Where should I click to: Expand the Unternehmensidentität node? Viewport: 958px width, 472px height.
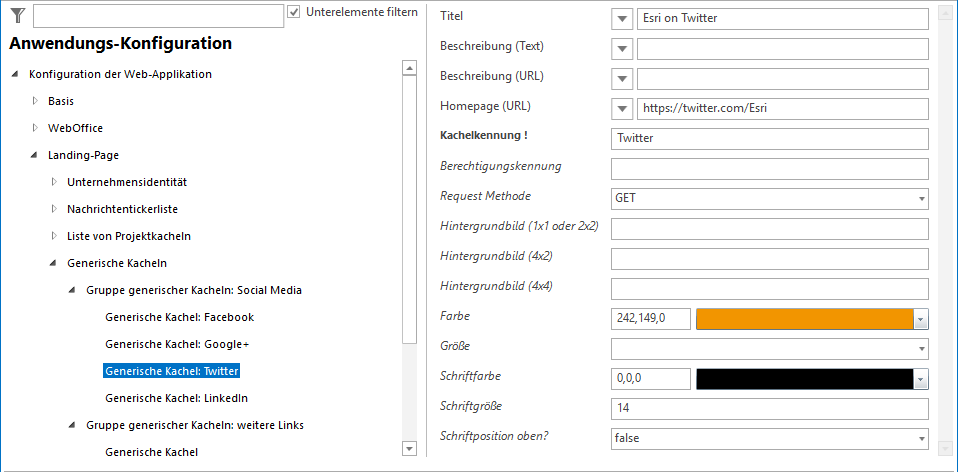click(x=54, y=182)
